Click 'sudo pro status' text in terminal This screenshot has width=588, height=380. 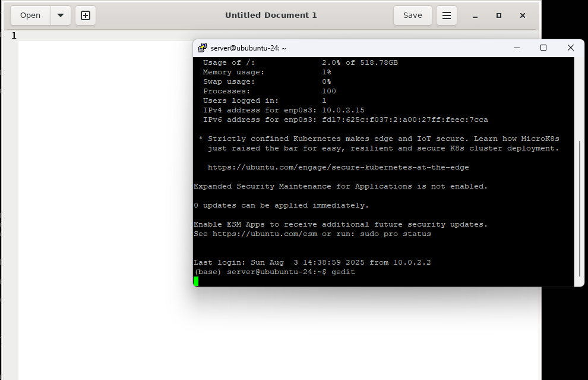pyautogui.click(x=396, y=234)
